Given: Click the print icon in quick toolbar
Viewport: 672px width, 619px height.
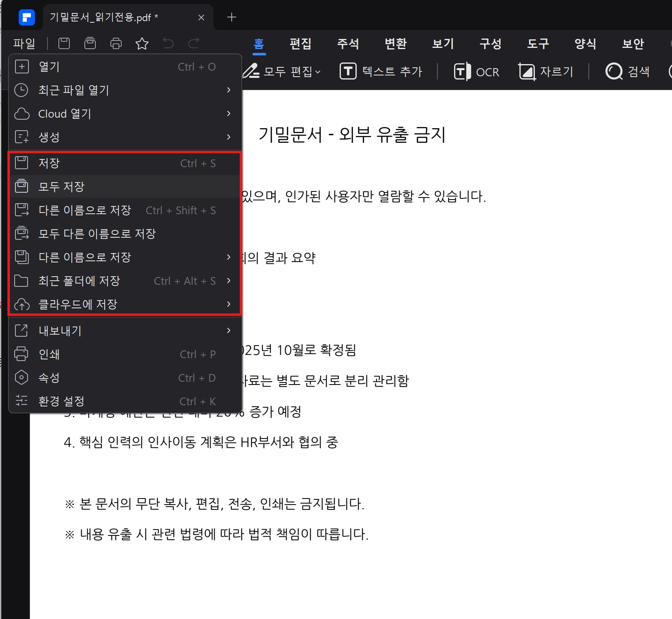Looking at the screenshot, I should tap(116, 43).
